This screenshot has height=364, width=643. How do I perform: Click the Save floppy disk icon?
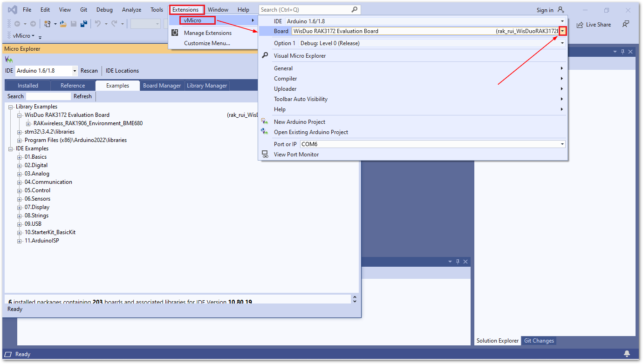[74, 24]
